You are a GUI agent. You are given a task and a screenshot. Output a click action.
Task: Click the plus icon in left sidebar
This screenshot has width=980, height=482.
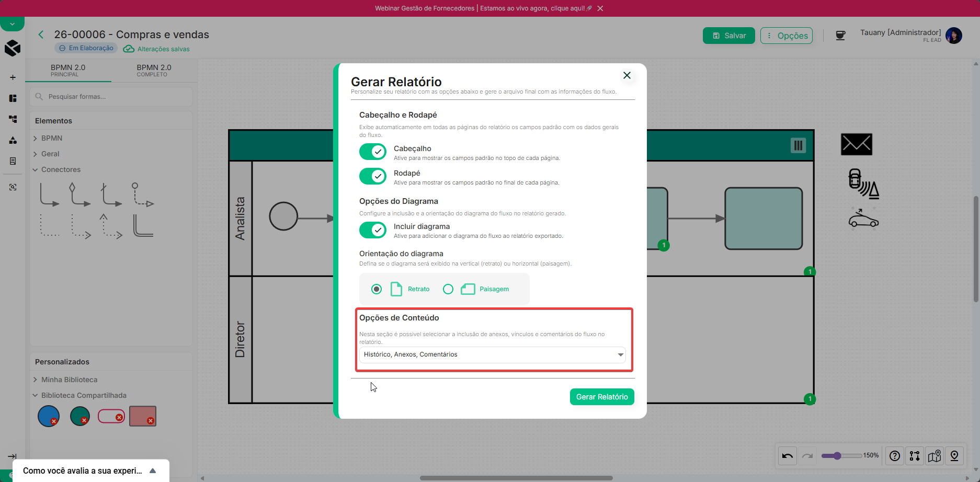[13, 77]
